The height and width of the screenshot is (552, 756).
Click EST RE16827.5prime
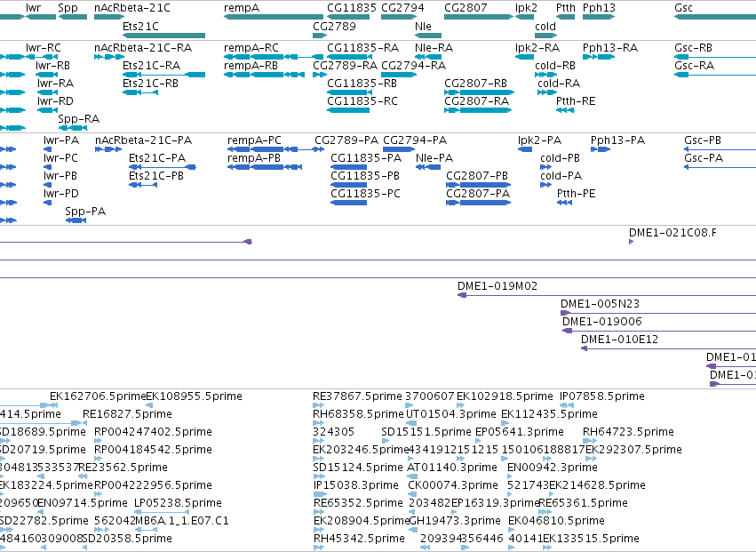coord(127,414)
